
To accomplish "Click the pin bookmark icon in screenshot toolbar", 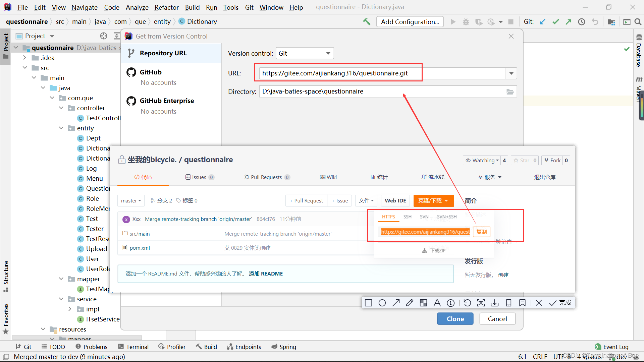I will point(522,303).
